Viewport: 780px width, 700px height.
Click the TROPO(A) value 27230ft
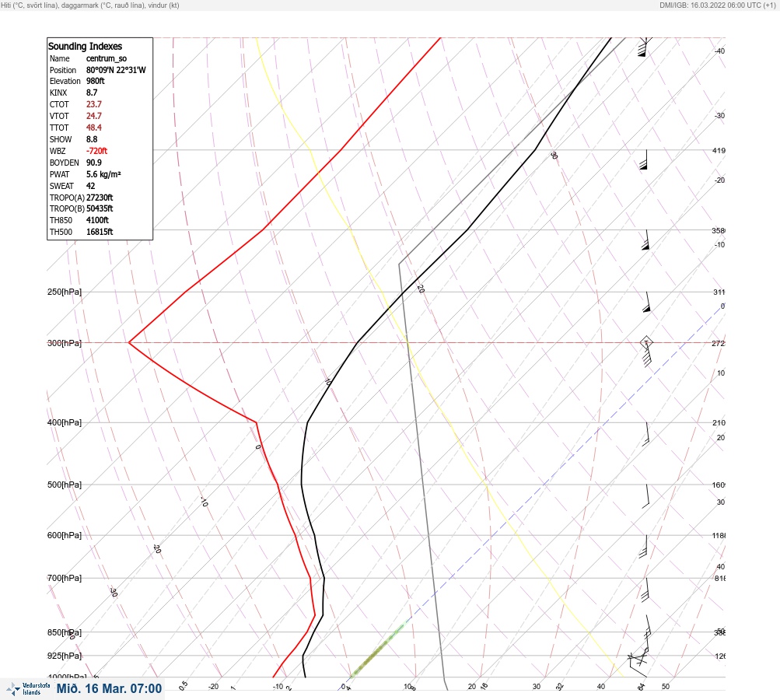coord(100,198)
